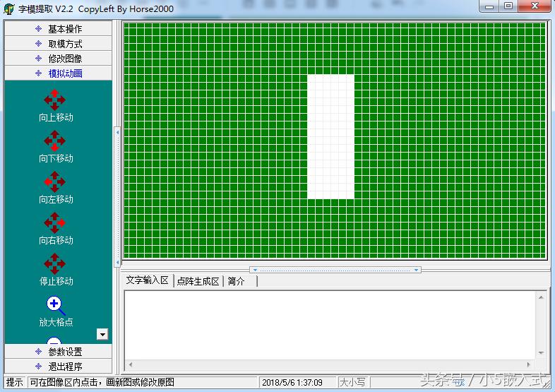The width and height of the screenshot is (555, 392).
Task: Open the 修改图像 sidebar section
Action: pos(58,59)
